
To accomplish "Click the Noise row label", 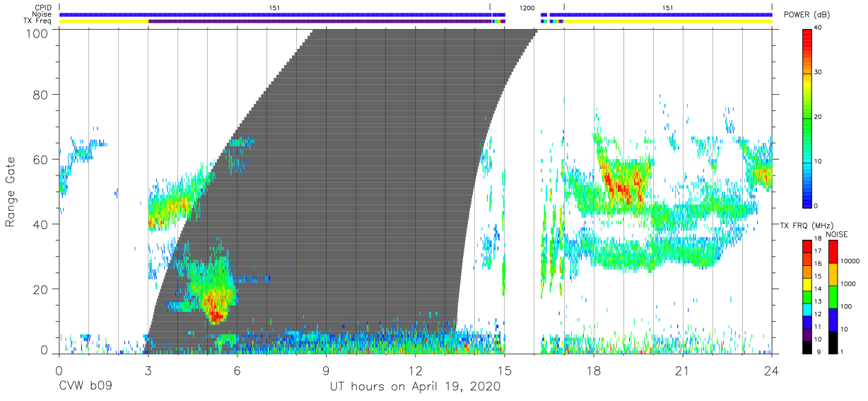I will [42, 14].
